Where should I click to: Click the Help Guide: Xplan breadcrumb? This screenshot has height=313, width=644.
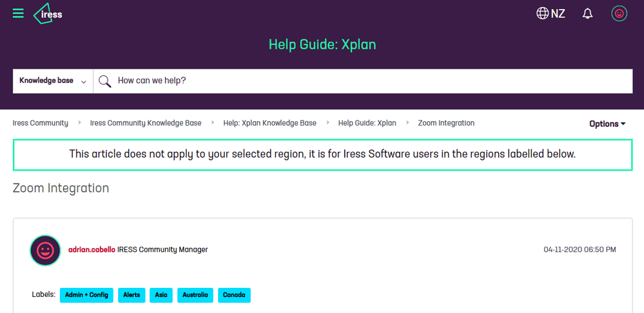(x=367, y=123)
